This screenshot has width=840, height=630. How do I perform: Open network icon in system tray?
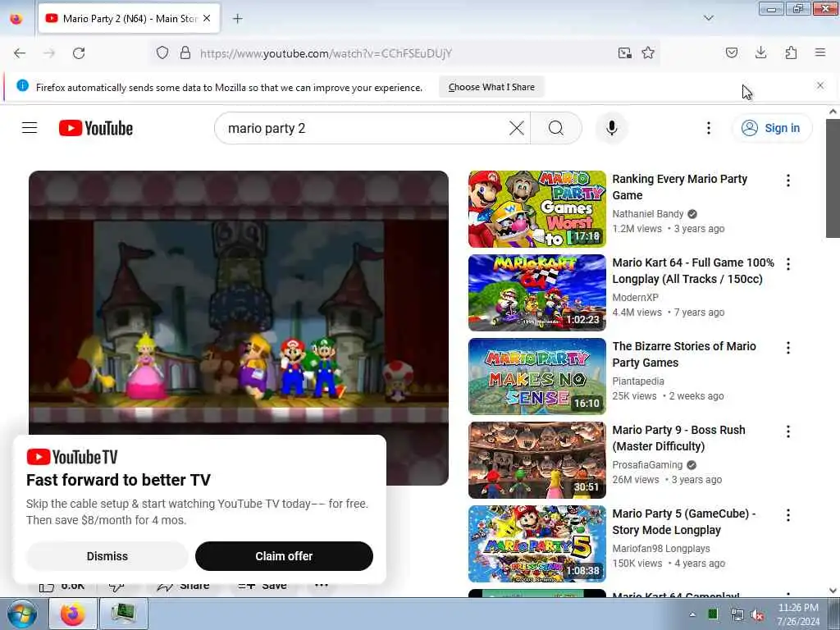[737, 614]
